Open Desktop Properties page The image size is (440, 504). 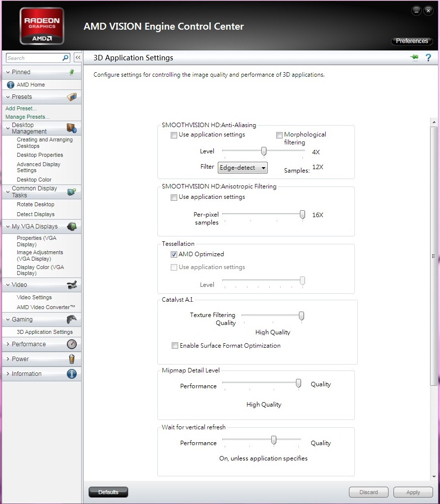pyautogui.click(x=40, y=155)
